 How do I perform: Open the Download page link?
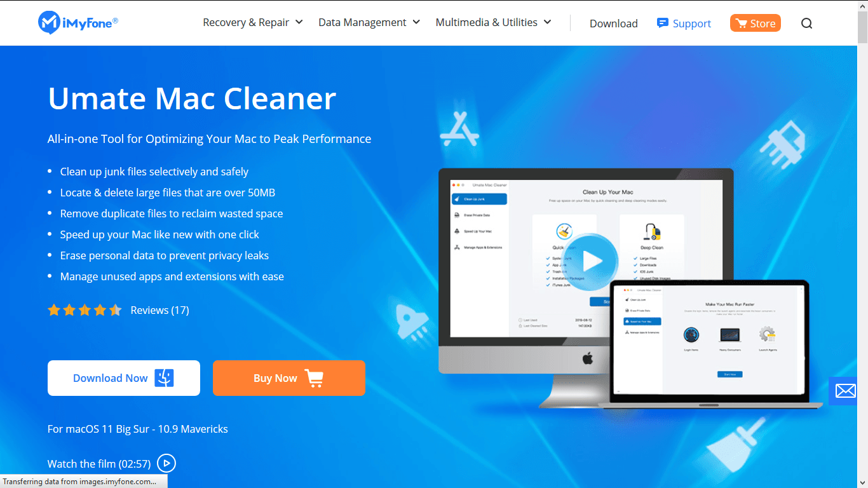[x=614, y=24]
